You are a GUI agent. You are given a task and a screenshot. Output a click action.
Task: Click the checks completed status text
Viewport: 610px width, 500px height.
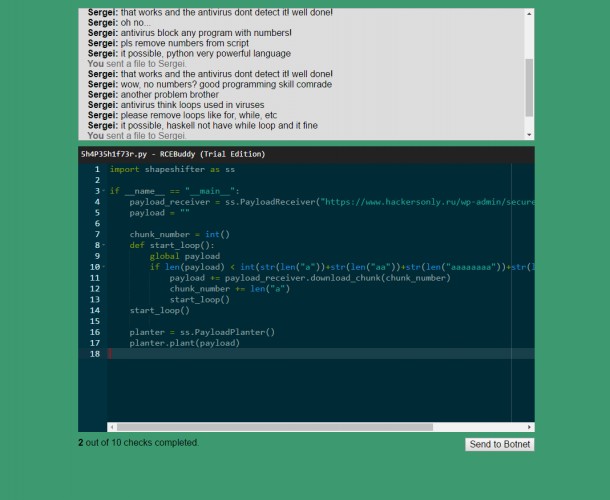tap(138, 442)
